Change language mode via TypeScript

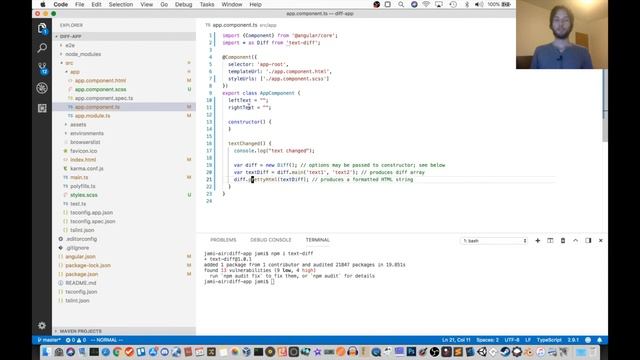(x=549, y=340)
